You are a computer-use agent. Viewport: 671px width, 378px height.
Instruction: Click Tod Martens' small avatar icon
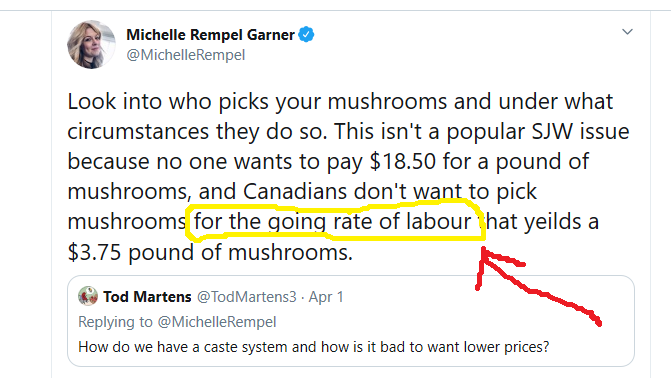88,296
